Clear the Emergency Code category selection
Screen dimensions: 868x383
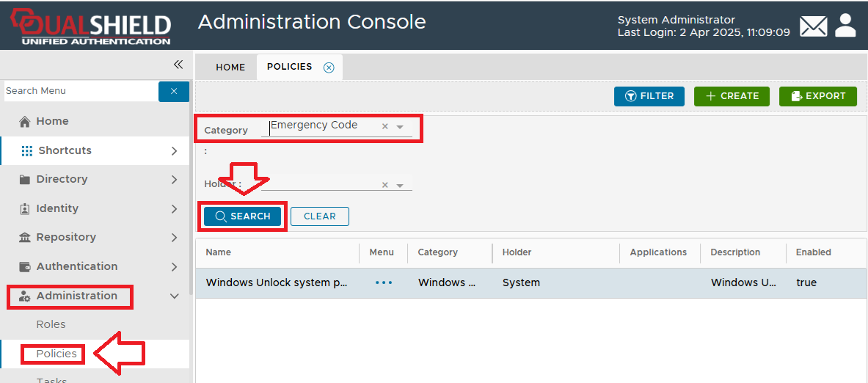[385, 126]
